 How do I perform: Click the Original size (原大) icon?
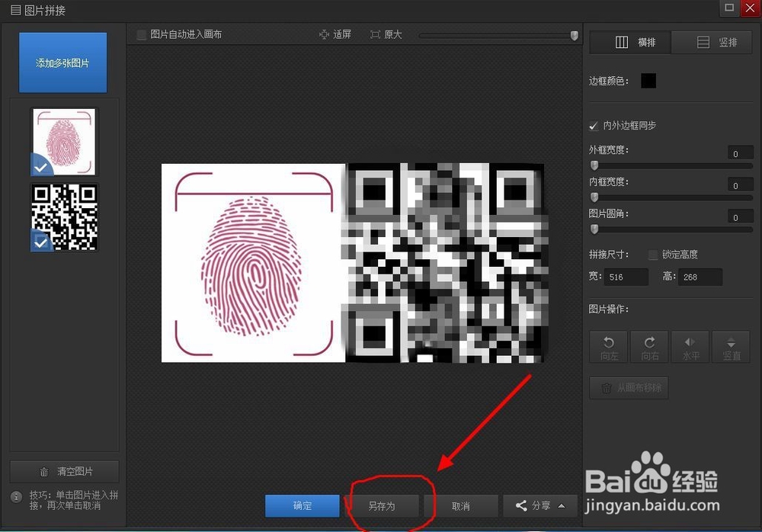[375, 34]
